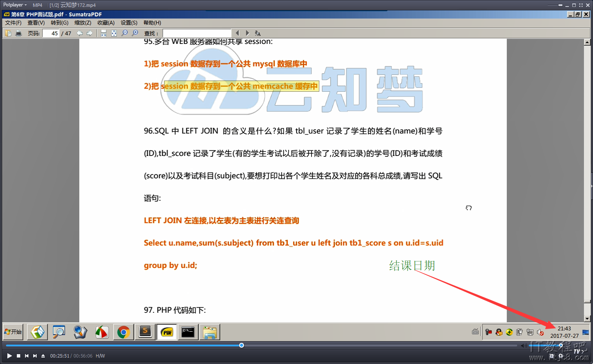The height and width of the screenshot is (364, 593).
Task: Toggle match case search option
Action: click(x=258, y=33)
